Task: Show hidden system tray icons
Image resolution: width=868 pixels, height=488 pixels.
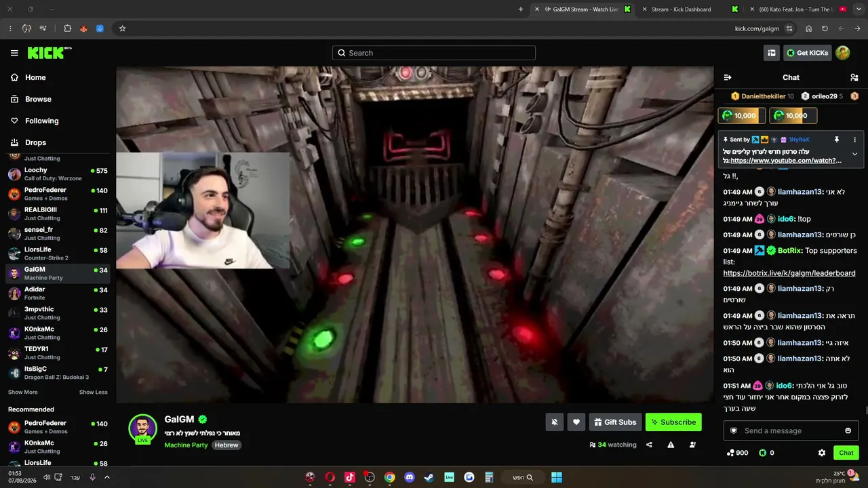Action: click(x=106, y=477)
